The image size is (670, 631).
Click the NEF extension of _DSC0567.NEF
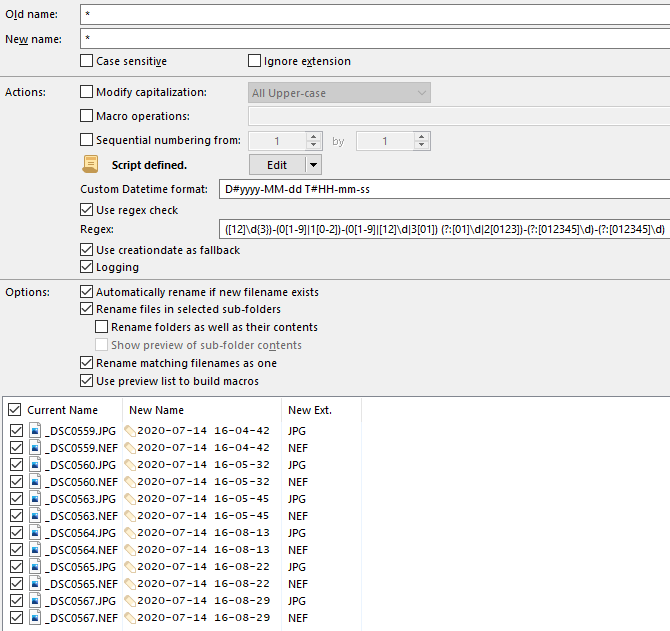click(298, 618)
